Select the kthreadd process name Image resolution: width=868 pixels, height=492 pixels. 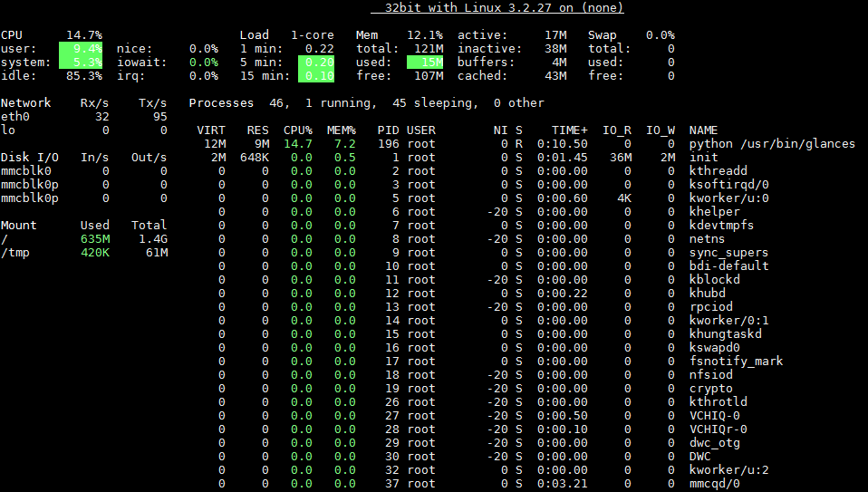[x=718, y=171]
